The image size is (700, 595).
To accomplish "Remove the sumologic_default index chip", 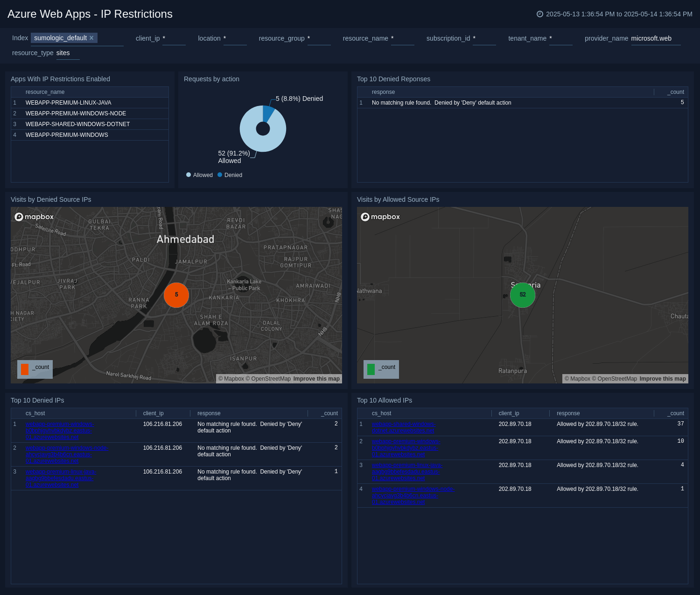I will [91, 38].
